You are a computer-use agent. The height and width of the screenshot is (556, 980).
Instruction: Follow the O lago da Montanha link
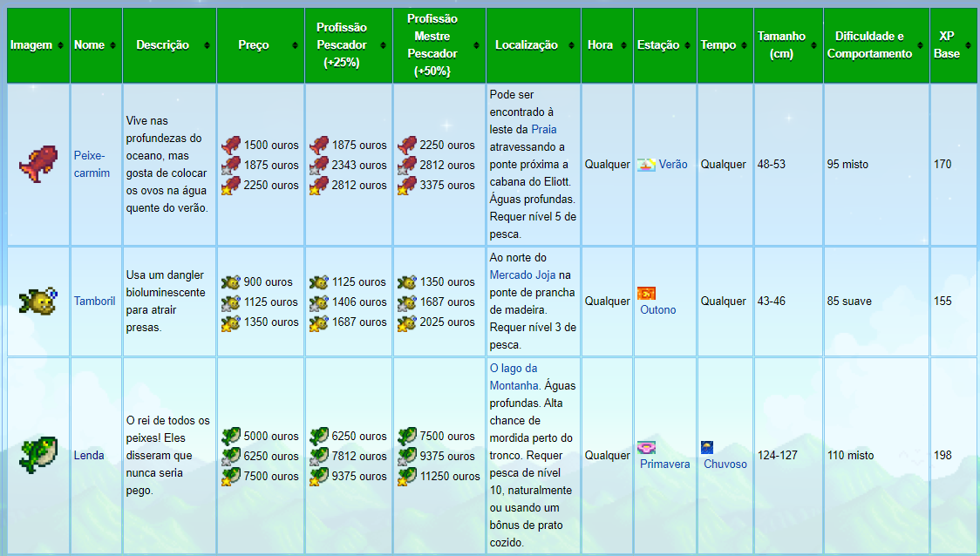click(514, 376)
